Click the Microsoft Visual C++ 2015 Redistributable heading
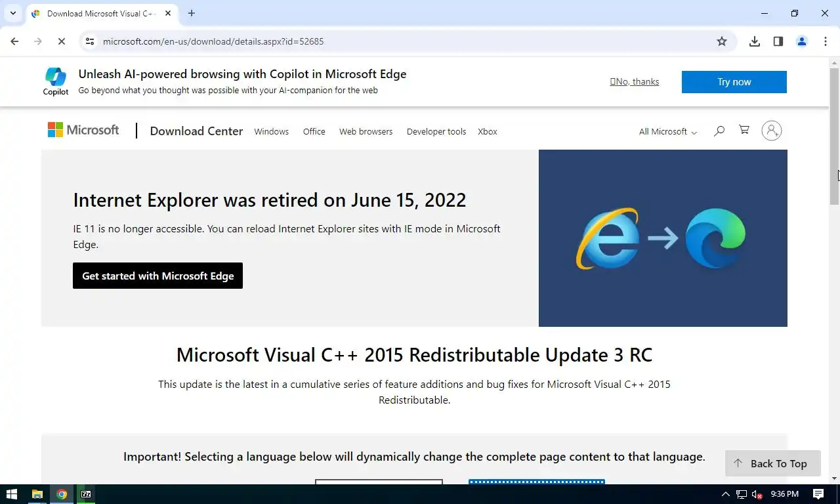This screenshot has height=504, width=840. pyautogui.click(x=414, y=355)
